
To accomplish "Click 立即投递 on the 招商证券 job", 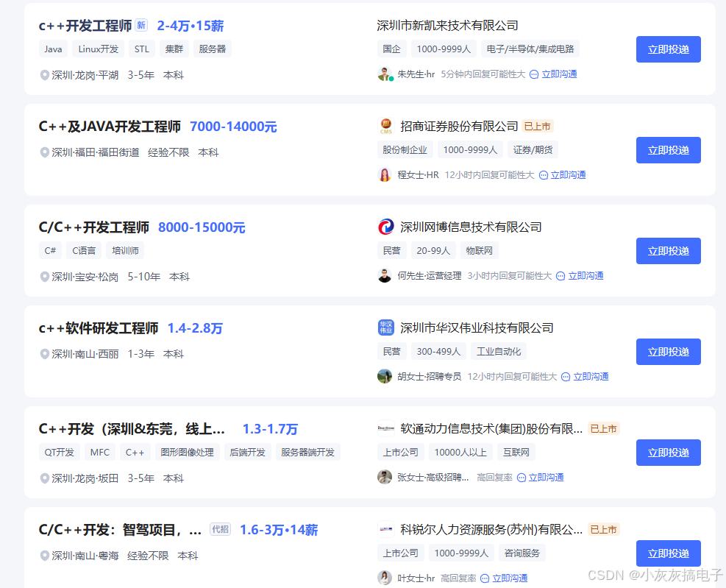I will (668, 150).
